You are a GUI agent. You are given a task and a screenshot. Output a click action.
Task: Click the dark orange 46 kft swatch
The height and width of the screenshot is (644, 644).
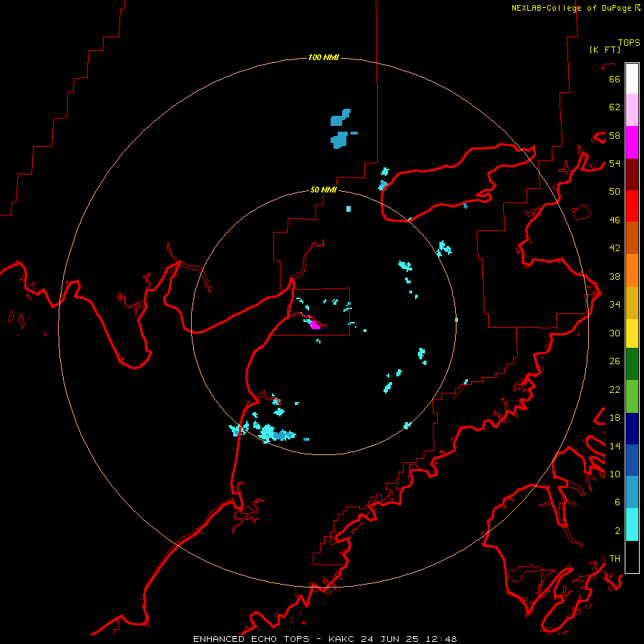coord(632,238)
